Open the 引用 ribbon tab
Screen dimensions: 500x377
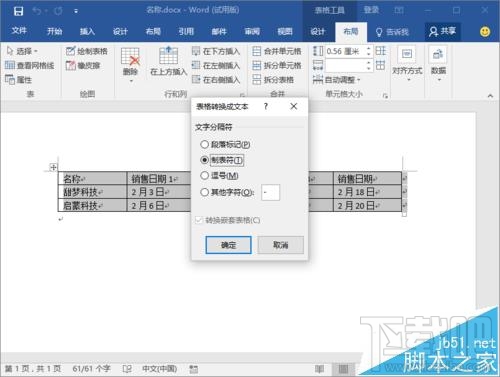[186, 31]
